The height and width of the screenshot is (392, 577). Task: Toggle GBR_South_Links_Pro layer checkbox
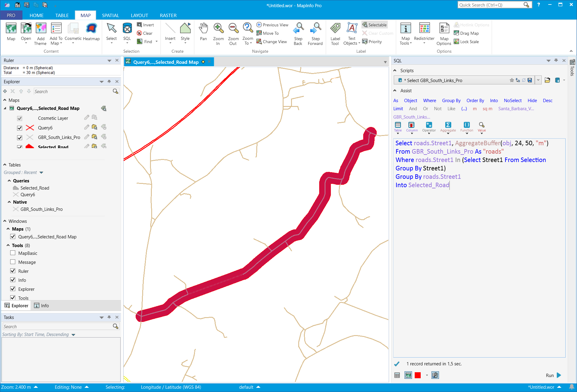tap(20, 137)
